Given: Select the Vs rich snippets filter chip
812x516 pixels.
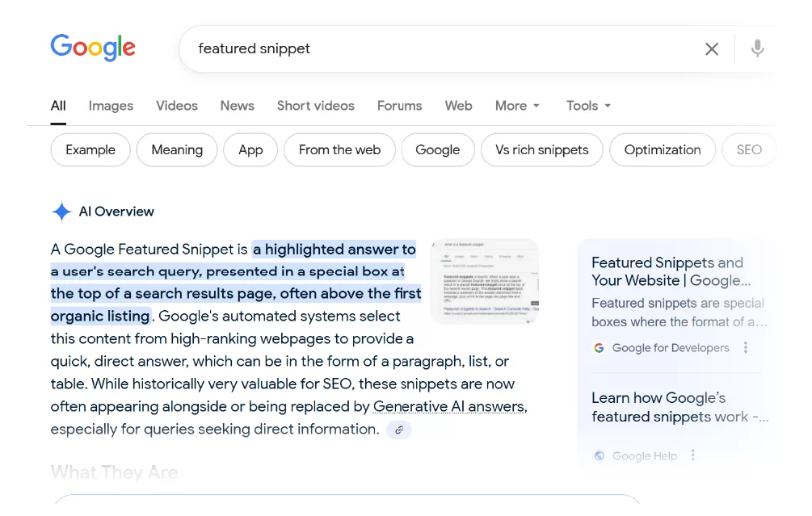Looking at the screenshot, I should coord(541,149).
